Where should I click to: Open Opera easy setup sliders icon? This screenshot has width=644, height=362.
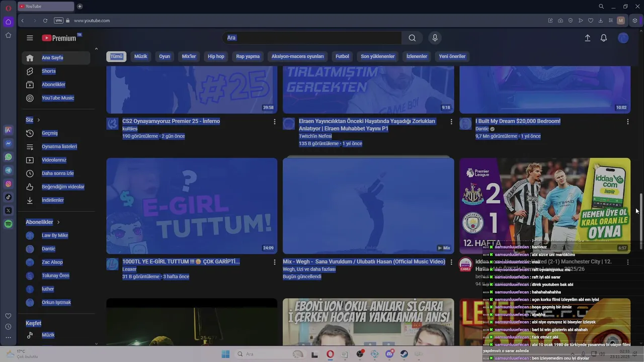[x=610, y=21]
